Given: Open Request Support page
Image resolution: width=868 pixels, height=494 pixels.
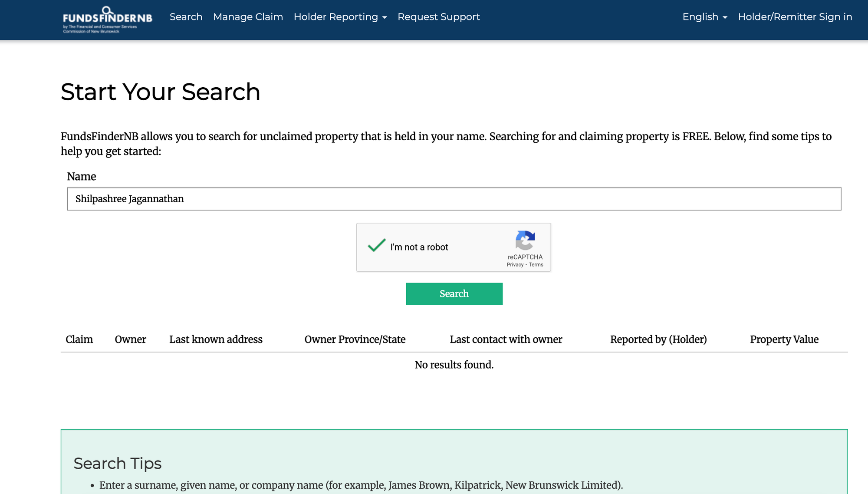Looking at the screenshot, I should pyautogui.click(x=438, y=17).
